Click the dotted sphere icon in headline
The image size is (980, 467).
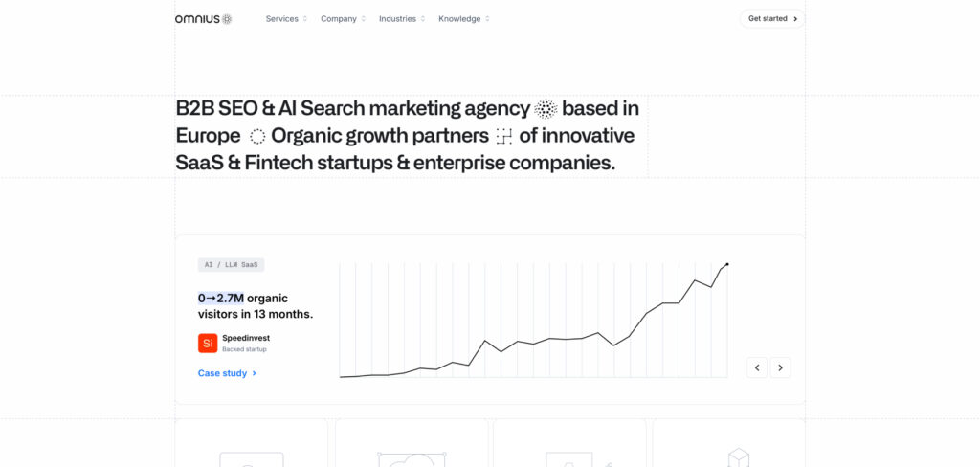click(x=546, y=109)
